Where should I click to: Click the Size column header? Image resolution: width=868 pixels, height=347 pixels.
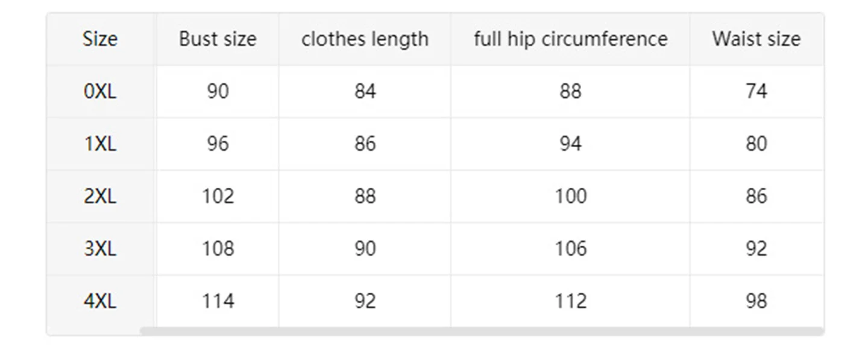click(x=100, y=39)
